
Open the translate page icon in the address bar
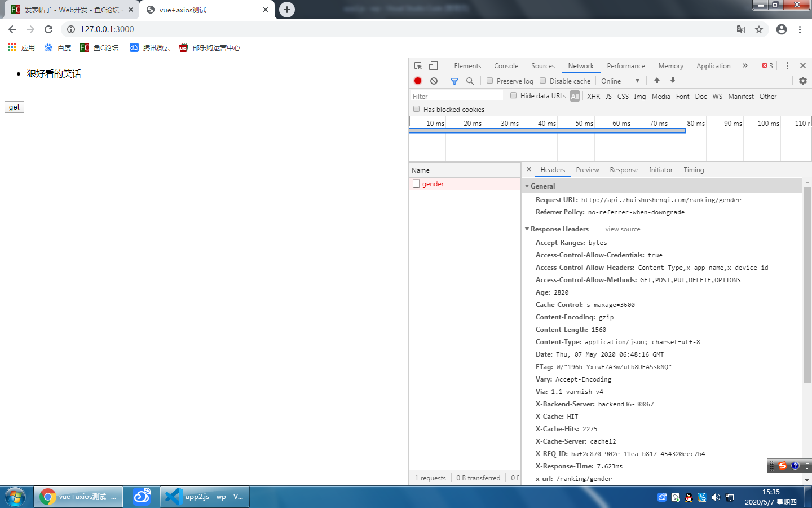(741, 29)
